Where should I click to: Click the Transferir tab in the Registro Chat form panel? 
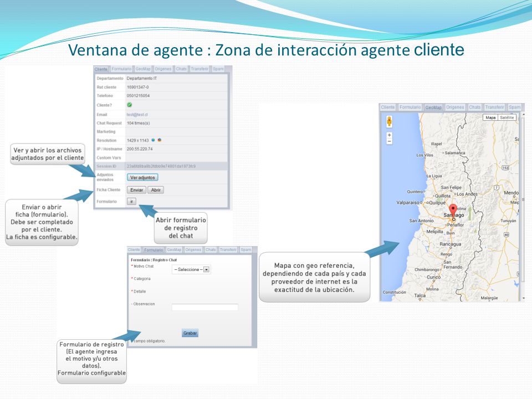tap(228, 250)
